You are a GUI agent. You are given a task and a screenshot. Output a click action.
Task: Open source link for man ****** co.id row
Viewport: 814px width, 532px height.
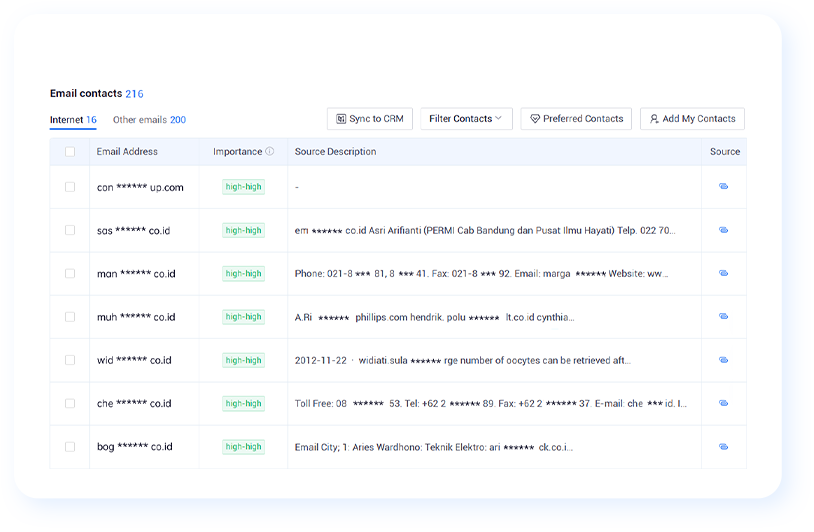click(723, 273)
